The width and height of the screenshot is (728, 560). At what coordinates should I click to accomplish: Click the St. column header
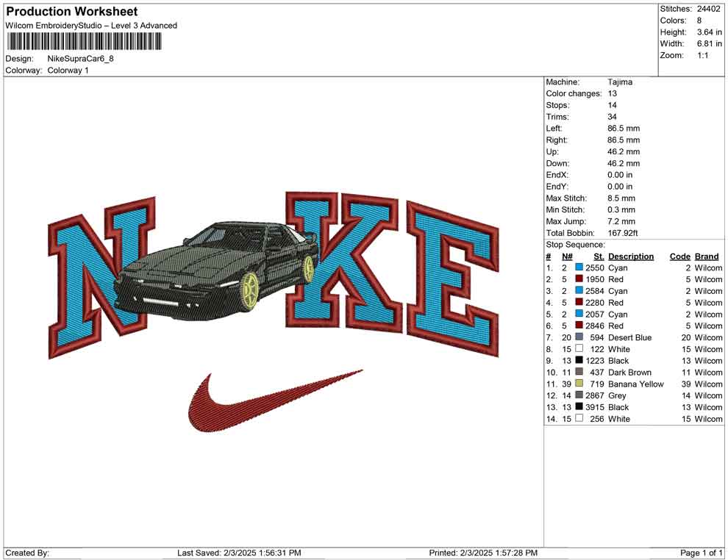599,256
